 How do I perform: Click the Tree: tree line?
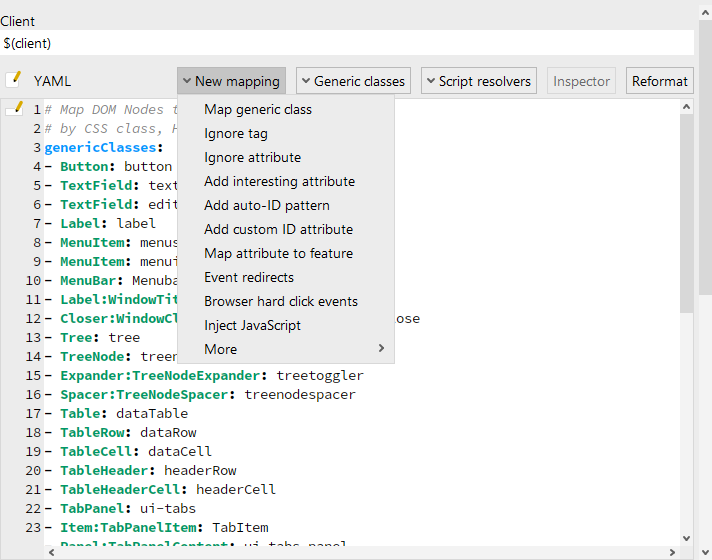pos(92,337)
